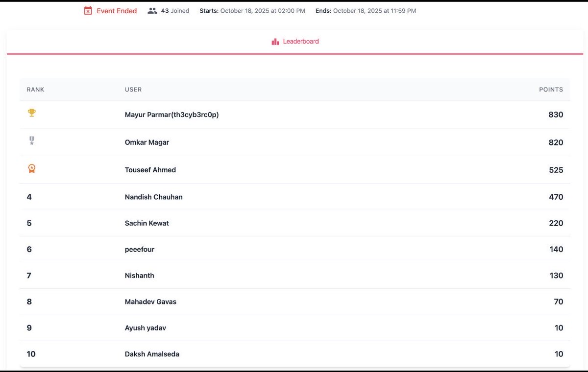
Task: Click the POINTS column header
Action: coord(551,90)
